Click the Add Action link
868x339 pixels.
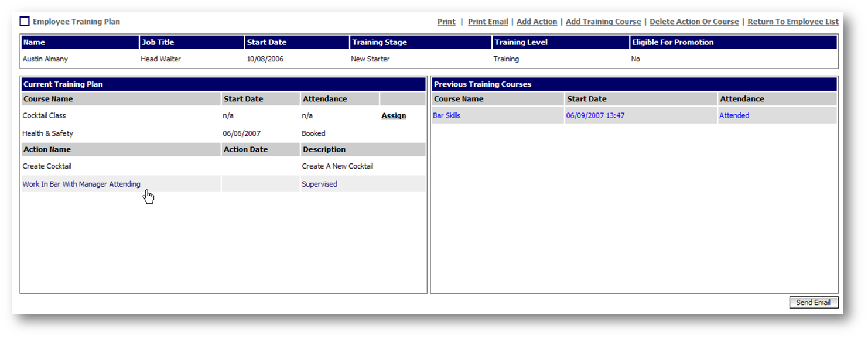(536, 22)
